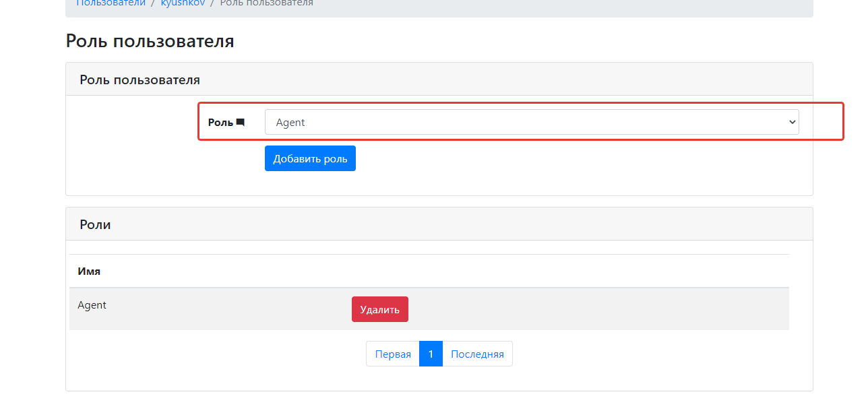Viewport: 868px width, 417px height.
Task: Open the Роль dropdown showing Agent
Action: (531, 122)
